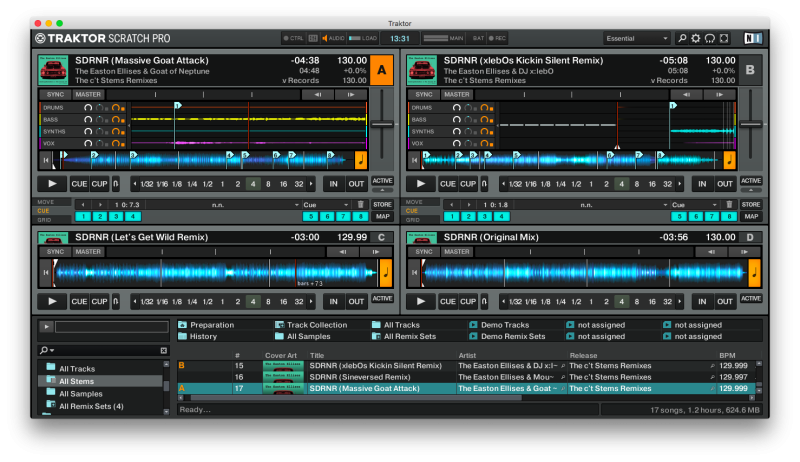800x462 pixels.
Task: Open Deck B cue name n.n. dropdown
Action: pos(592,204)
